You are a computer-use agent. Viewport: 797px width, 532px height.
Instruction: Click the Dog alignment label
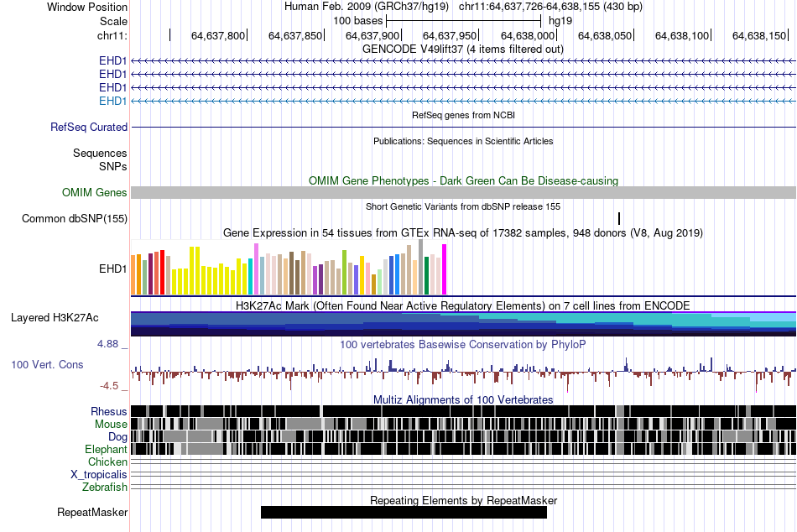(117, 437)
